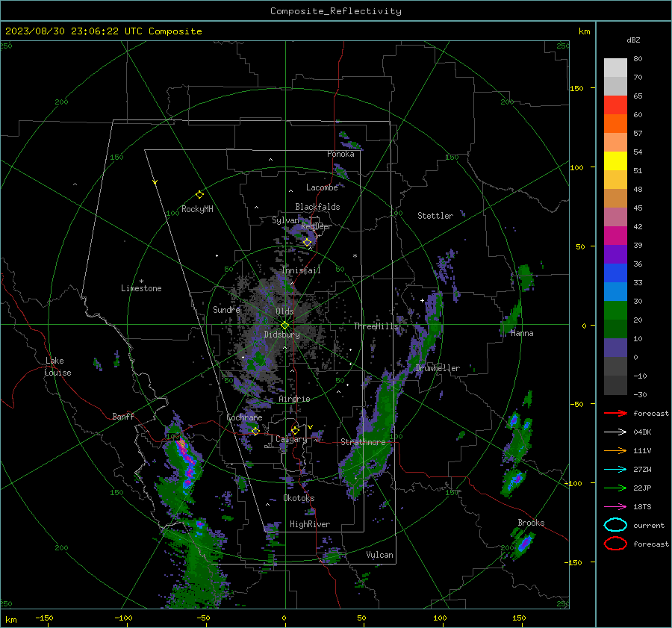This screenshot has height=628, width=672.
Task: Click the green 22JP arrow icon
Action: pyautogui.click(x=615, y=488)
